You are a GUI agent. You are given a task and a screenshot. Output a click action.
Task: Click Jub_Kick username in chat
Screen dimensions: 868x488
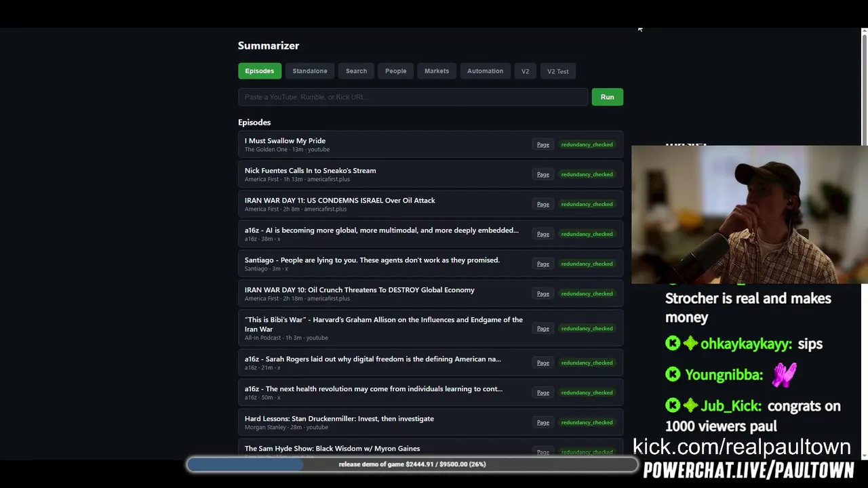tap(731, 406)
